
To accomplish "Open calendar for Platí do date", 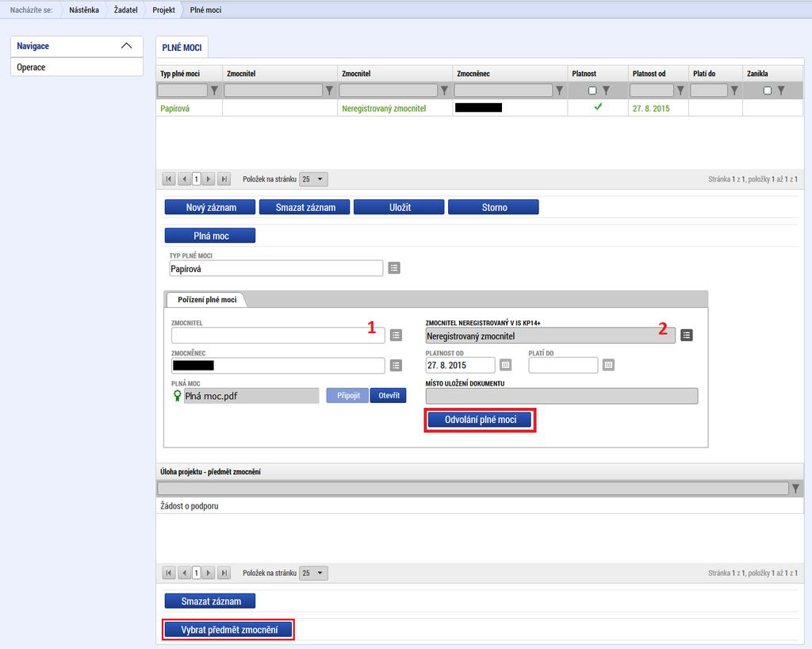I will (x=608, y=365).
